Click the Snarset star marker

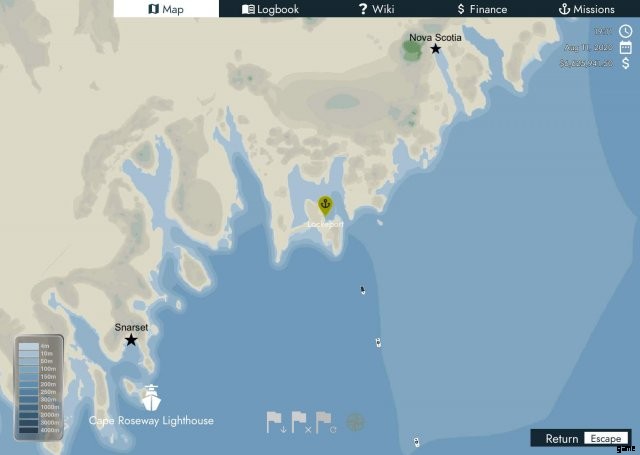[131, 340]
